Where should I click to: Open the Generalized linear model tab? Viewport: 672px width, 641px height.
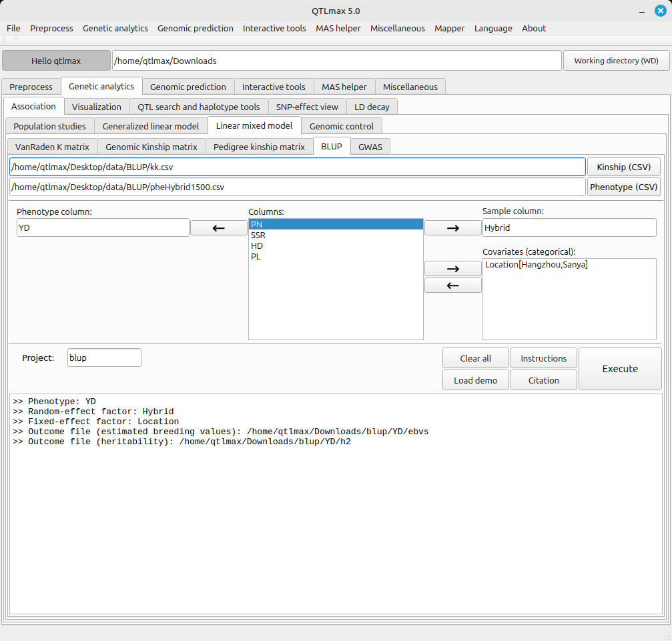151,126
